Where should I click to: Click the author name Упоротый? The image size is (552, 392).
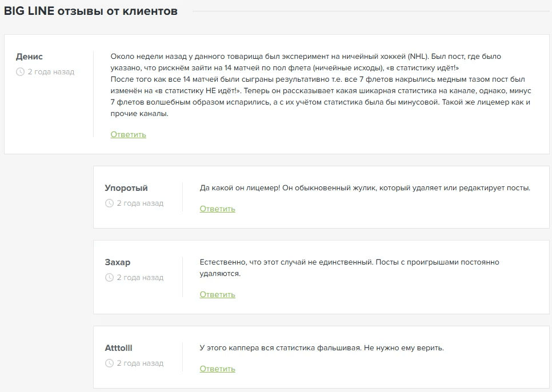[x=126, y=188]
